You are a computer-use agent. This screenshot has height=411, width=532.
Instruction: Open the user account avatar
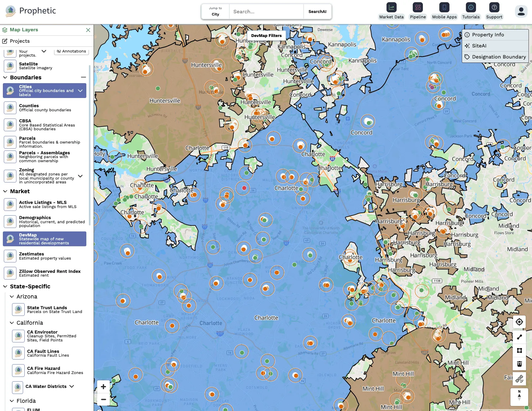click(521, 11)
